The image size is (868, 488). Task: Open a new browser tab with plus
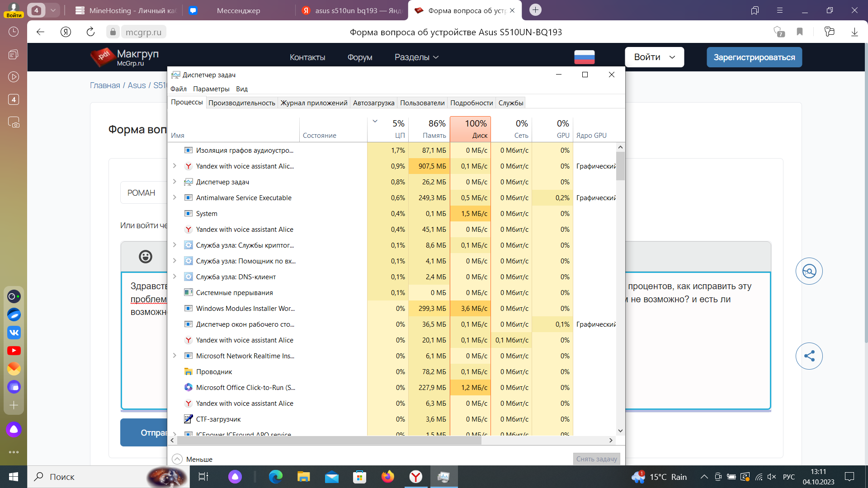(x=535, y=10)
